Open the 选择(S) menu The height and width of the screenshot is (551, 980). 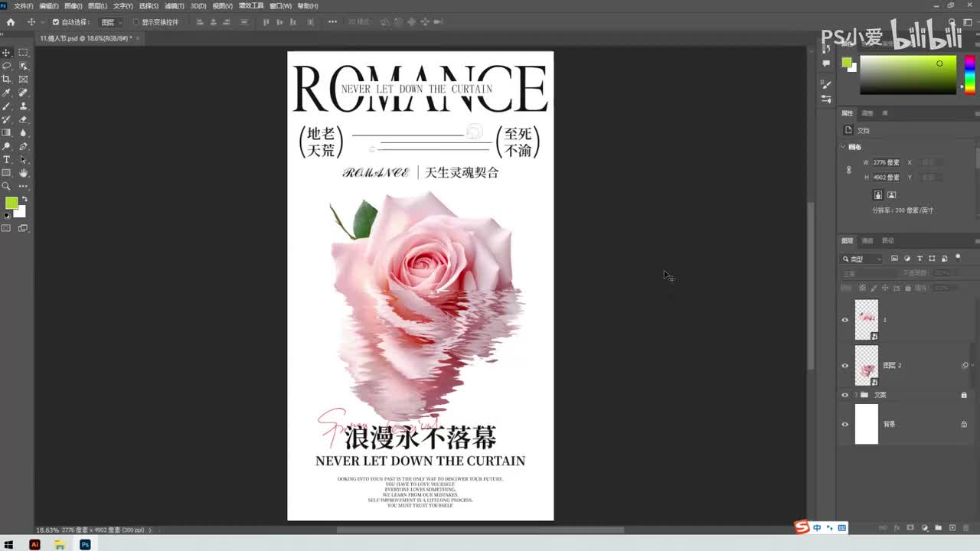[x=149, y=5]
